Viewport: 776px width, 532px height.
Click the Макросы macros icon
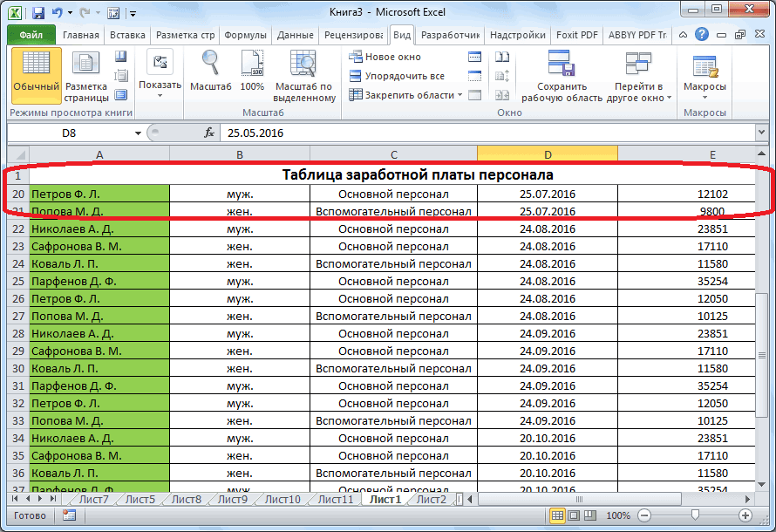point(705,73)
